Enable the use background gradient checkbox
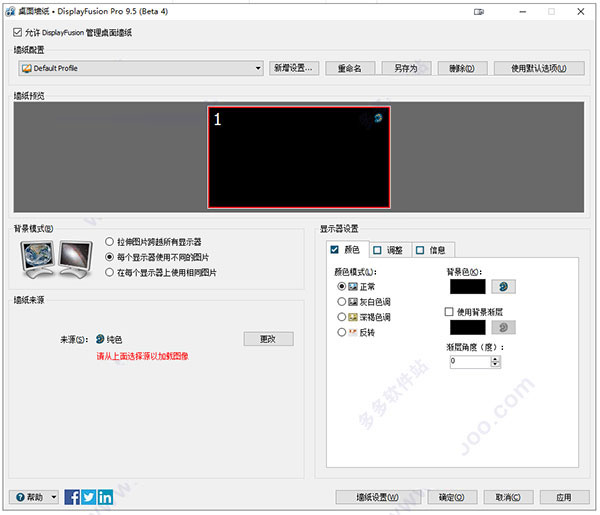The height and width of the screenshot is (515, 600). [x=449, y=312]
